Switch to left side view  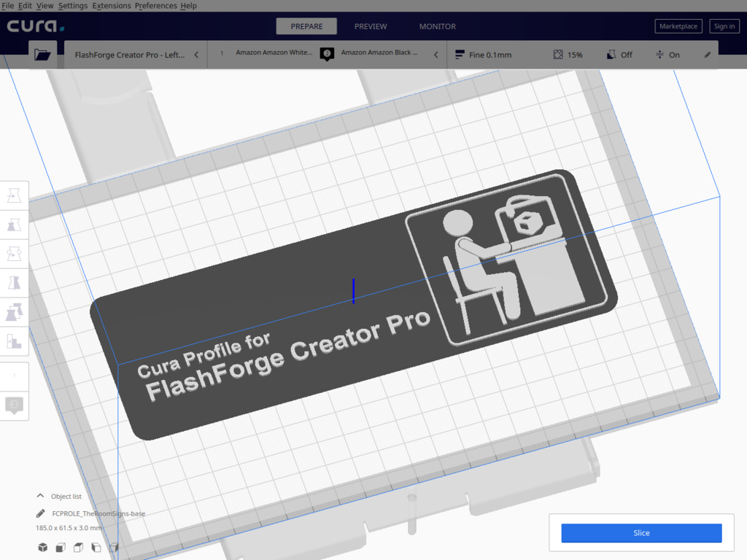pos(96,547)
